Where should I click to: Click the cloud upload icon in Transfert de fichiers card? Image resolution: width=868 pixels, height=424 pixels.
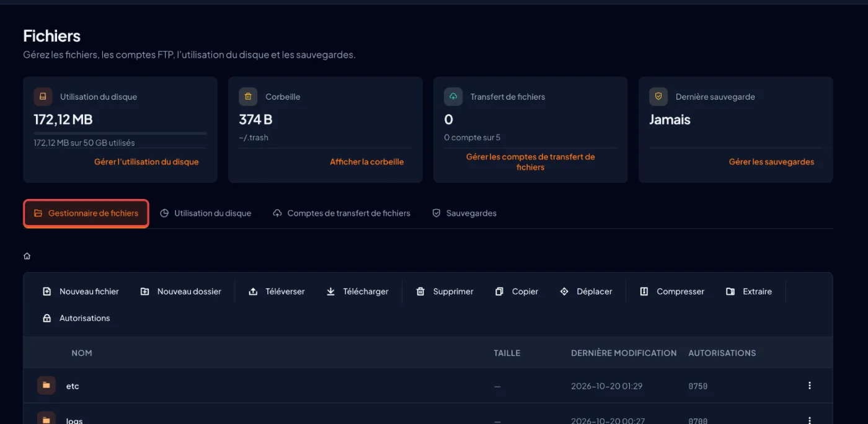pos(453,97)
